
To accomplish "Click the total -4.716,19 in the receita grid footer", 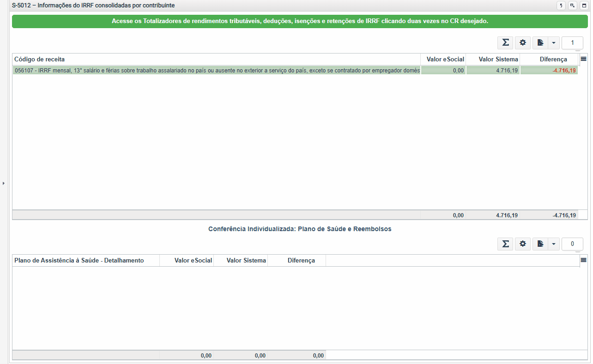I will (x=564, y=215).
